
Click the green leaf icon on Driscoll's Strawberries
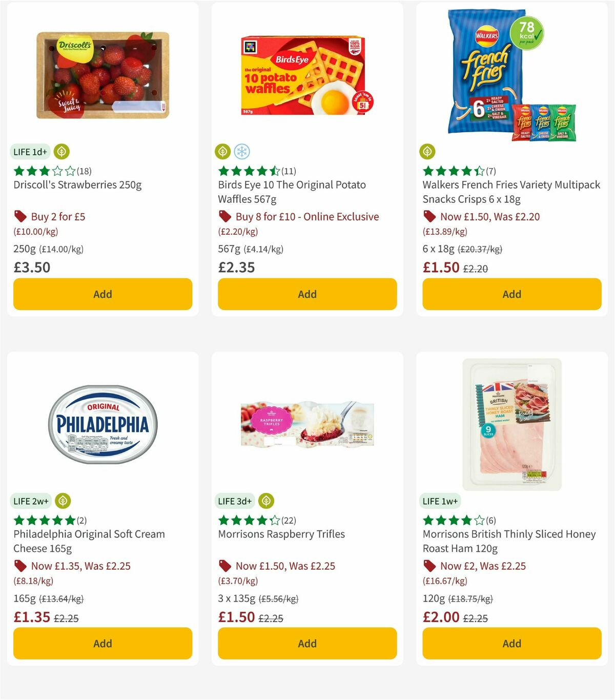61,152
